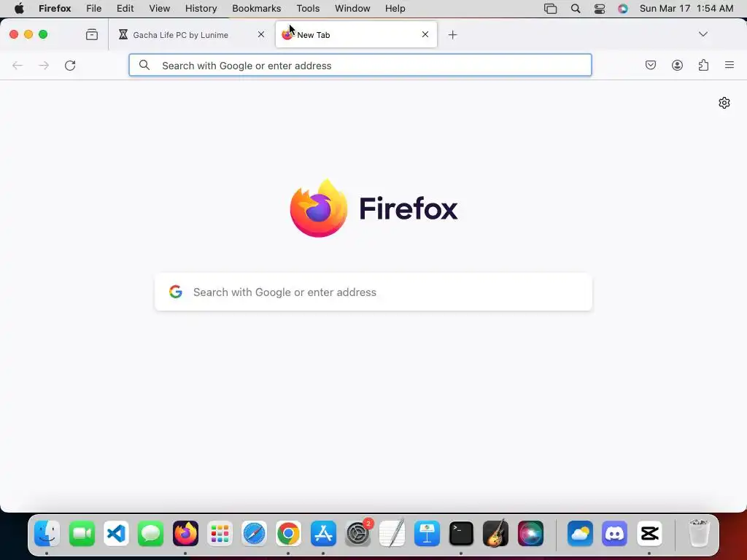This screenshot has height=560, width=747.
Task: Click the Firefox logo on the page
Action: click(373, 208)
